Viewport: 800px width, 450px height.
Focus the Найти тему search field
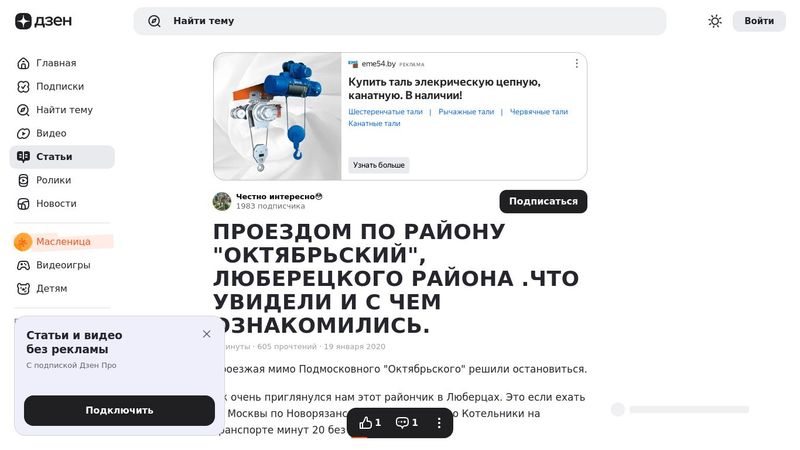[x=399, y=21]
